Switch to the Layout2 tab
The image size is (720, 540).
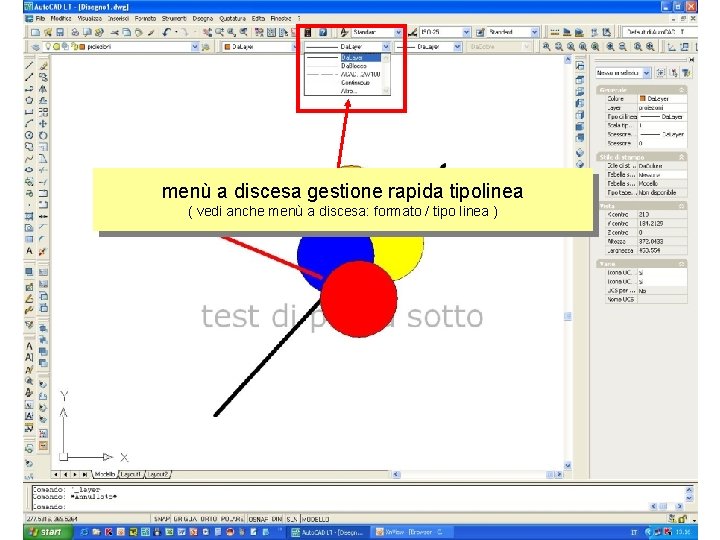(158, 474)
